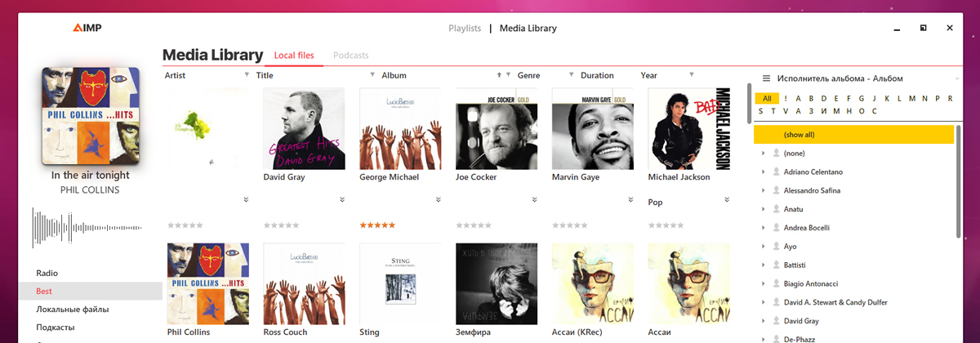Click the person icon beside Adriano Celentano
Image resolution: width=980 pixels, height=343 pixels.
776,171
